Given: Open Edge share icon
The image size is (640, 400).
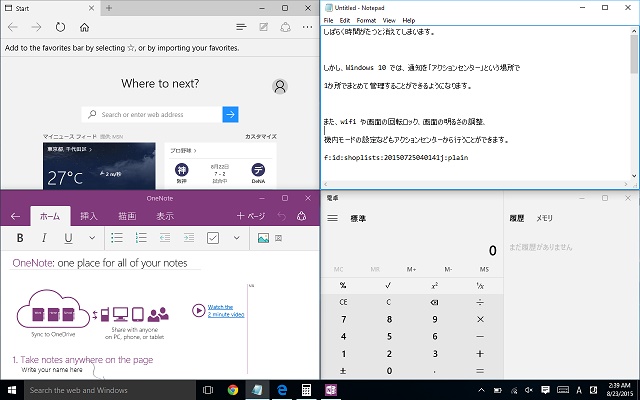Looking at the screenshot, I should 285,27.
